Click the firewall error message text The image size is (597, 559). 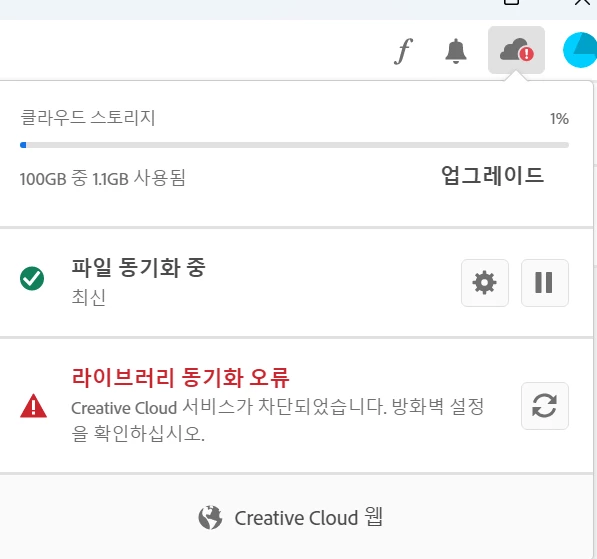278,420
